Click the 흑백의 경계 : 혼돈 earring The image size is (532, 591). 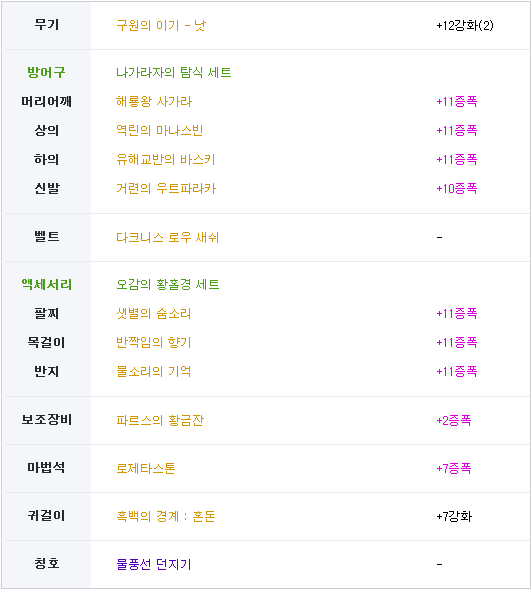pos(166,516)
